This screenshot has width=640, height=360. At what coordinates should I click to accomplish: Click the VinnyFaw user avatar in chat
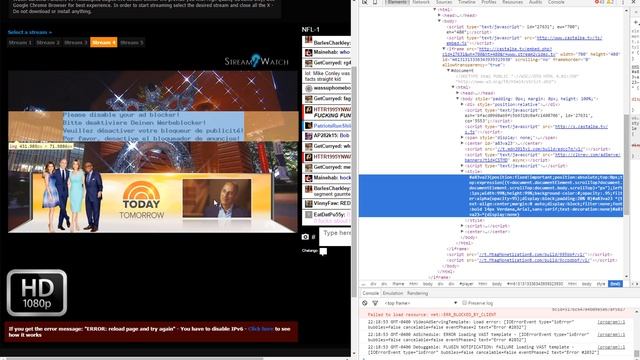pos(309,203)
